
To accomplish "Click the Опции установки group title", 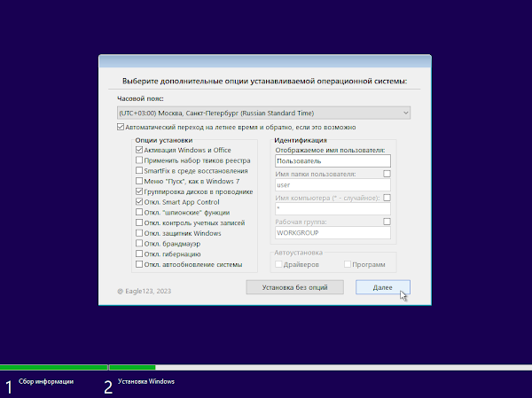I will 164,140.
